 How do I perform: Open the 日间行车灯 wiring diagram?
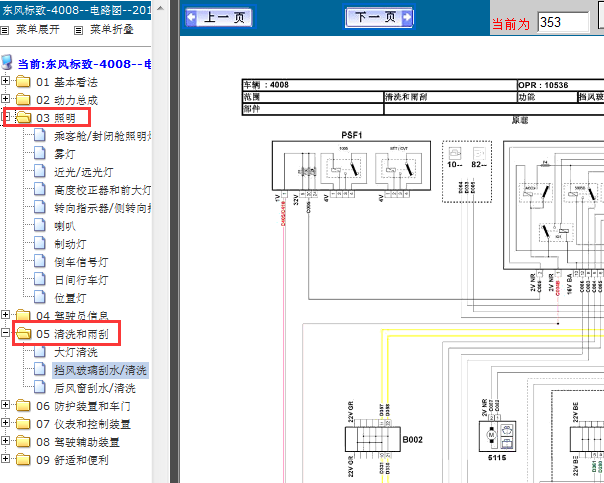pyautogui.click(x=81, y=280)
